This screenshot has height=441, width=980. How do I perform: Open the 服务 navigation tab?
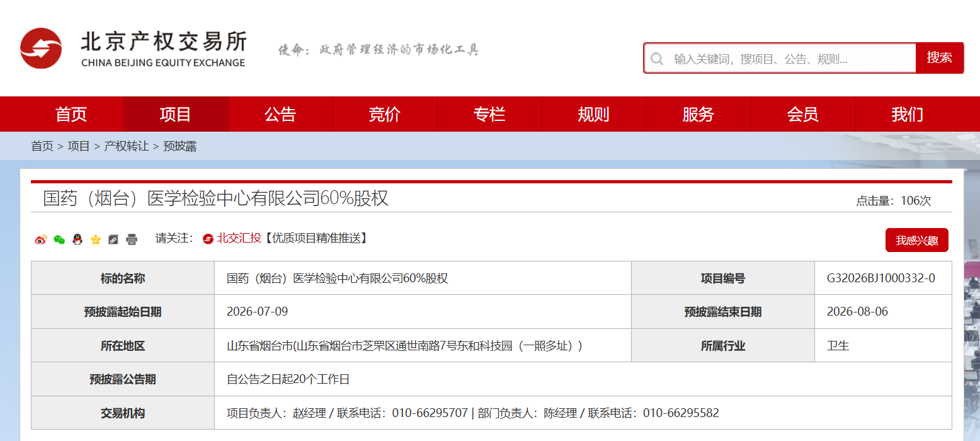tap(698, 114)
